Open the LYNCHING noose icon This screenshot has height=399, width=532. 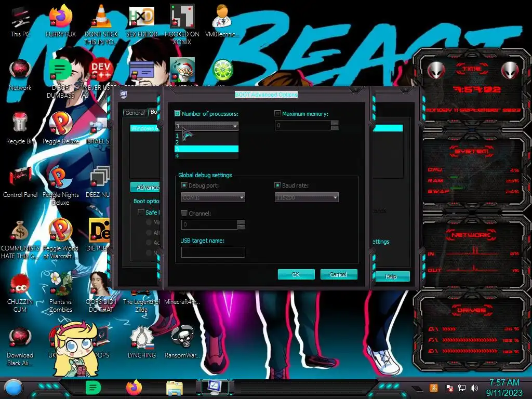(141, 341)
